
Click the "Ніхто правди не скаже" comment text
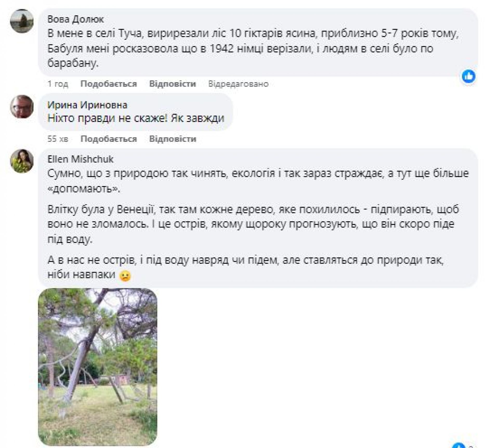(x=136, y=118)
